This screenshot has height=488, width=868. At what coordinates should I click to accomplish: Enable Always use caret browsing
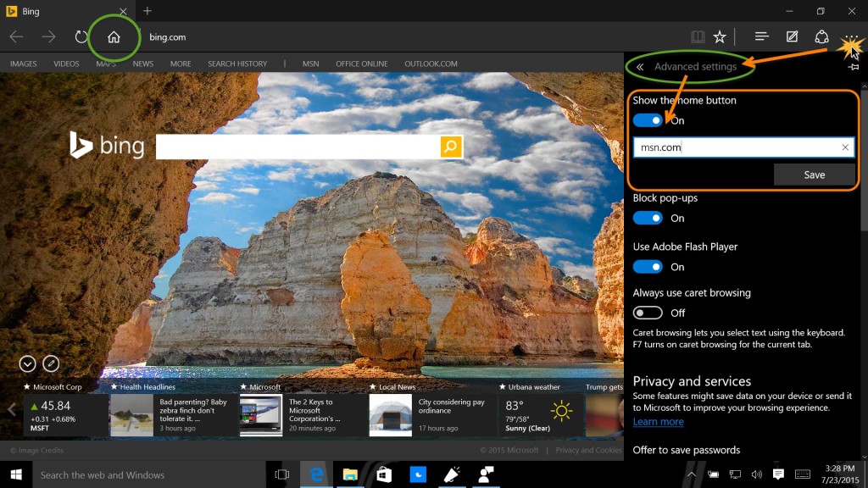coord(648,313)
